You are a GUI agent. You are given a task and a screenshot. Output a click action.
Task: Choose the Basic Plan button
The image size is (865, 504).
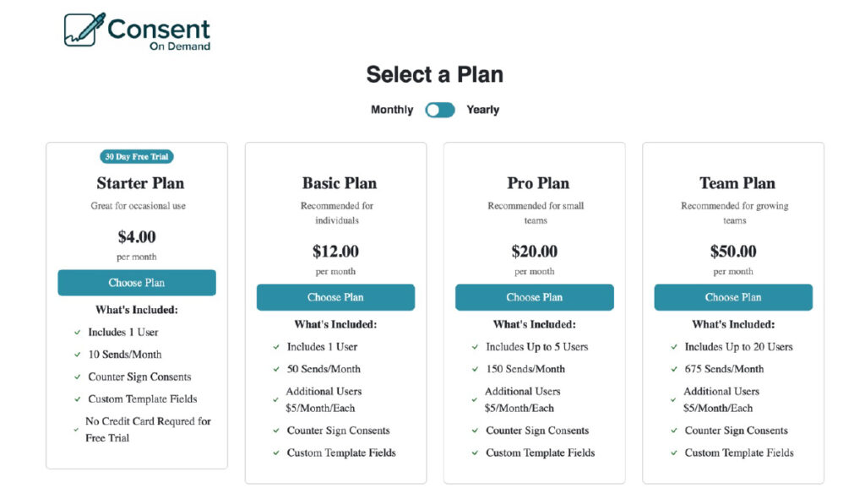tap(335, 297)
